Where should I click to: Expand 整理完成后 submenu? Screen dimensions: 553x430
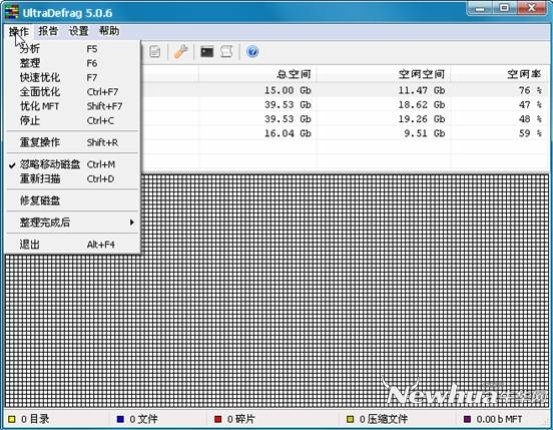(73, 222)
